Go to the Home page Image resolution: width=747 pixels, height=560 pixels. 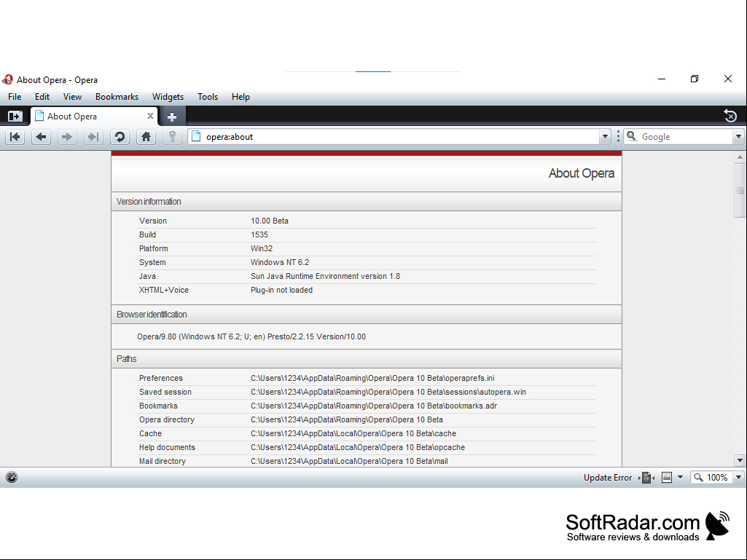[146, 137]
